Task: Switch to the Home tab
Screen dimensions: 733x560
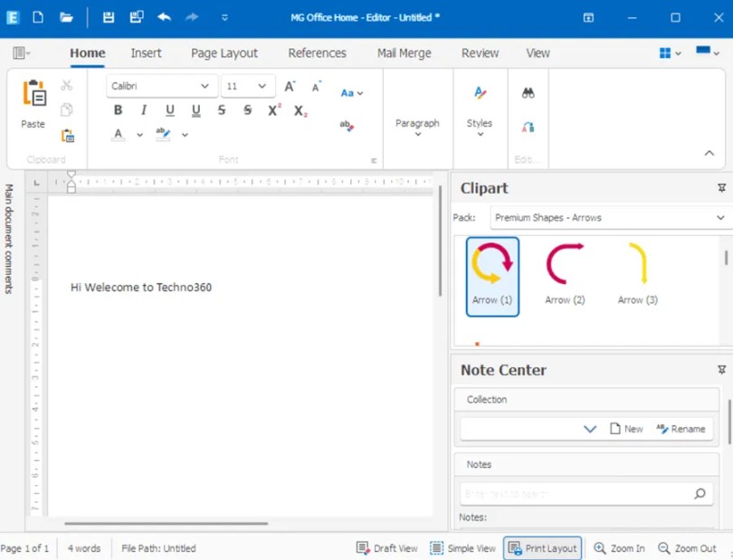Action: coord(88,53)
